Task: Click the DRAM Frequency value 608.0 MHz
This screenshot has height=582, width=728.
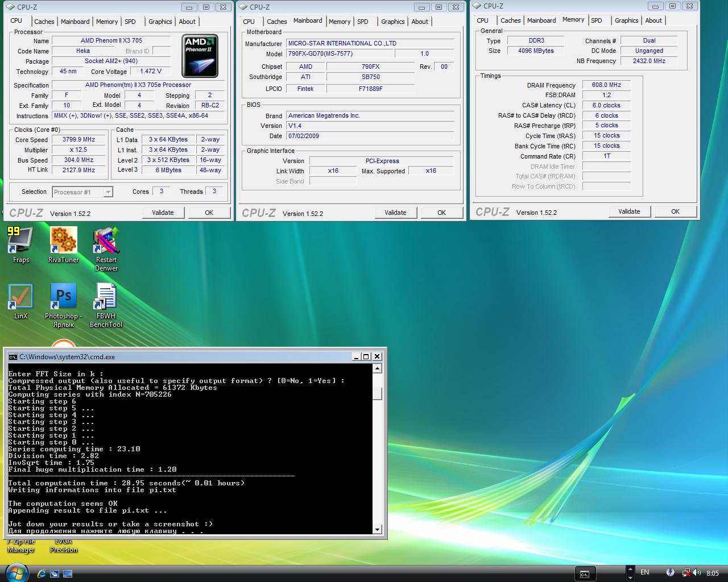Action: tap(606, 85)
